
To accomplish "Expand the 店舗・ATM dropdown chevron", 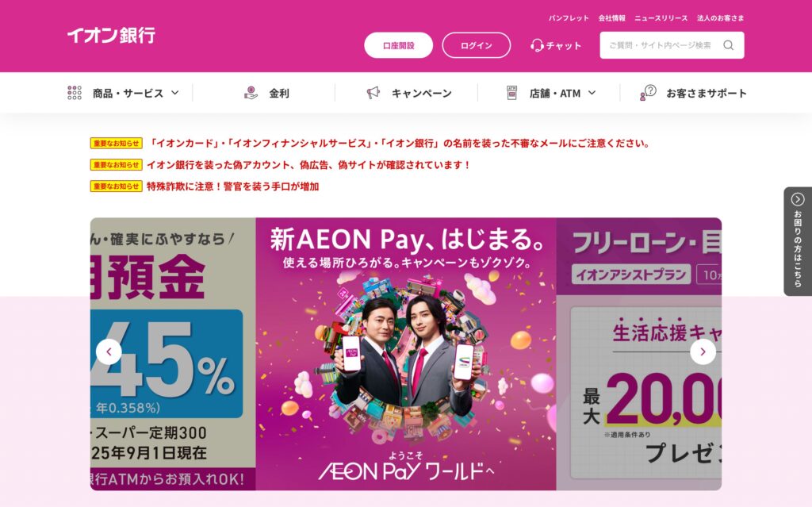I will (x=592, y=93).
